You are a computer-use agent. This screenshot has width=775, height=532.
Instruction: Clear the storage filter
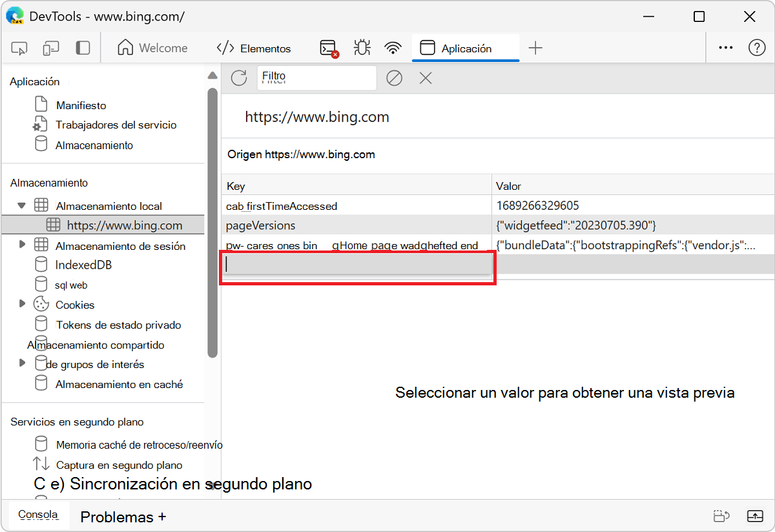tap(394, 77)
